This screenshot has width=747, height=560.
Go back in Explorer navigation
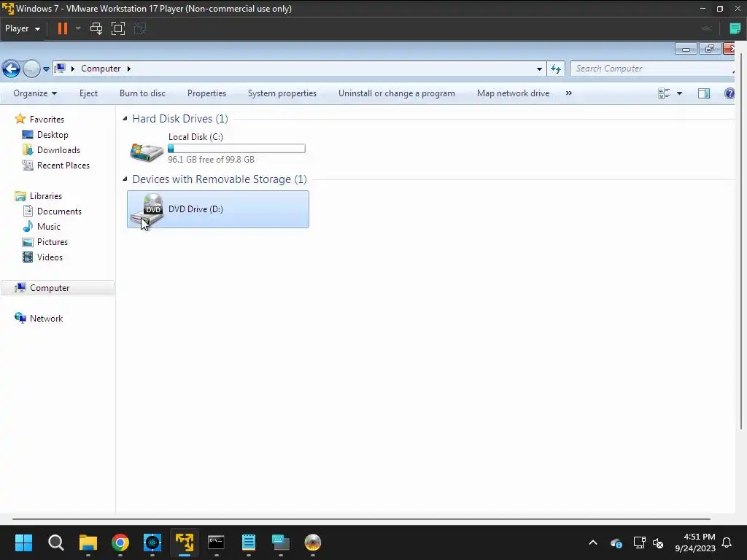11,69
